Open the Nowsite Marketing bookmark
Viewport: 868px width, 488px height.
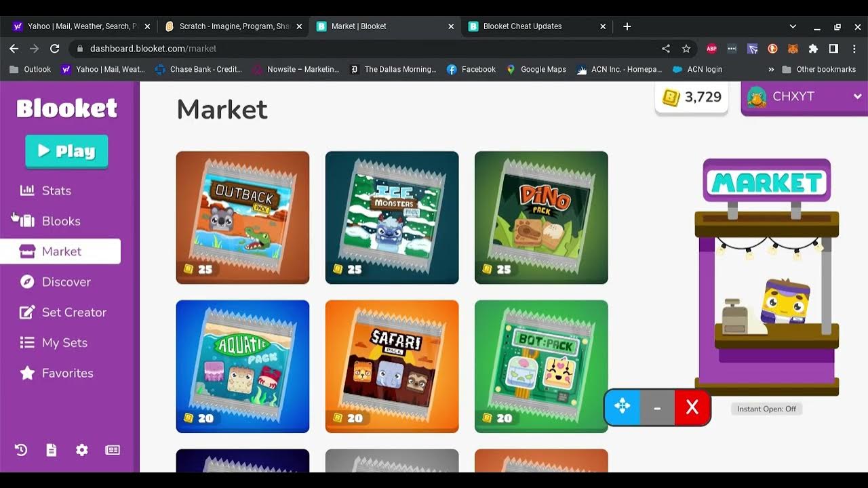click(296, 69)
